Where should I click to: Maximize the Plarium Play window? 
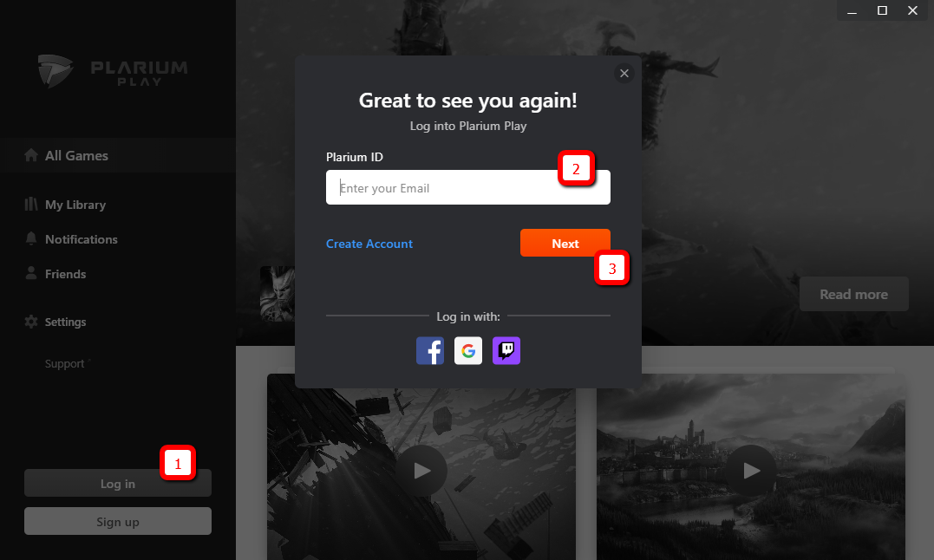point(882,10)
